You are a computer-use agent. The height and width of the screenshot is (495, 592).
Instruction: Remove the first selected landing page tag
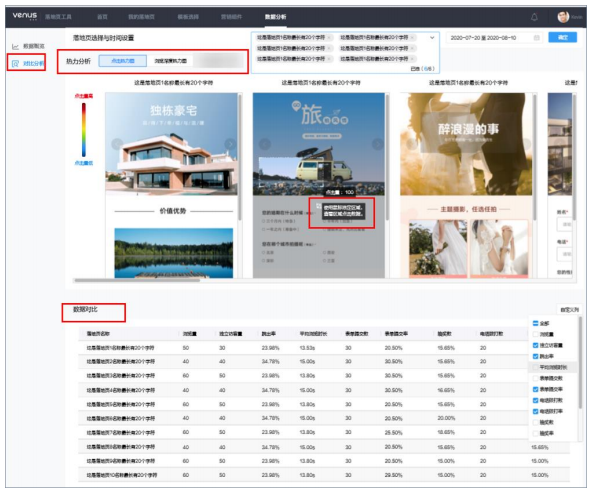point(329,38)
